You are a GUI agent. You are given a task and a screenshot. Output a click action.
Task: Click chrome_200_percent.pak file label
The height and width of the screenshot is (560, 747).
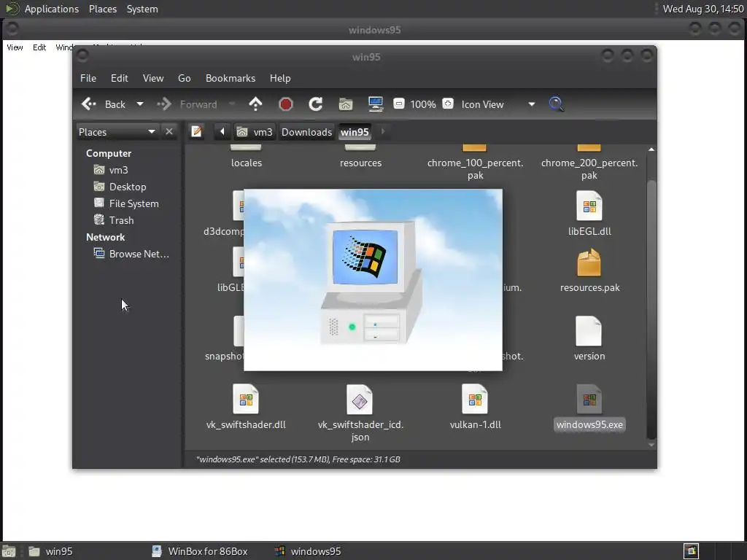(x=589, y=169)
